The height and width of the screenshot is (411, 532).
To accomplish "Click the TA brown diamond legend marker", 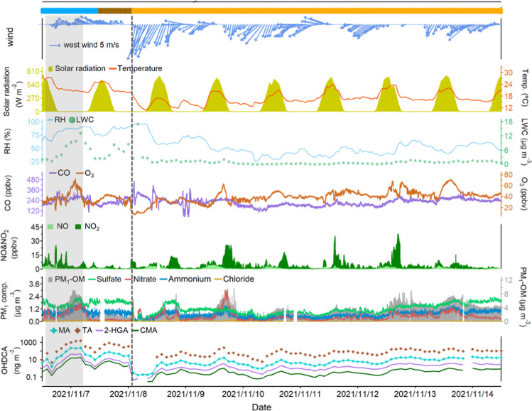I will 77,331.
